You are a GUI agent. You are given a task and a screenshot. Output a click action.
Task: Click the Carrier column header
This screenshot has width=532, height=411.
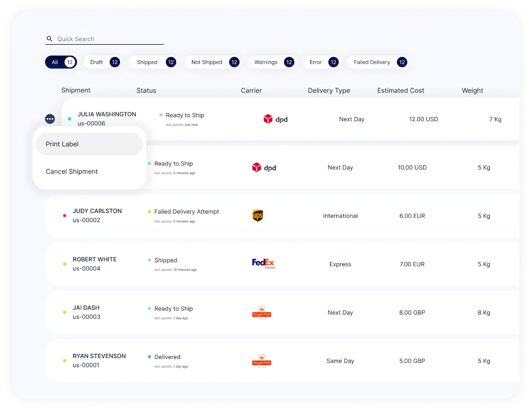click(251, 91)
